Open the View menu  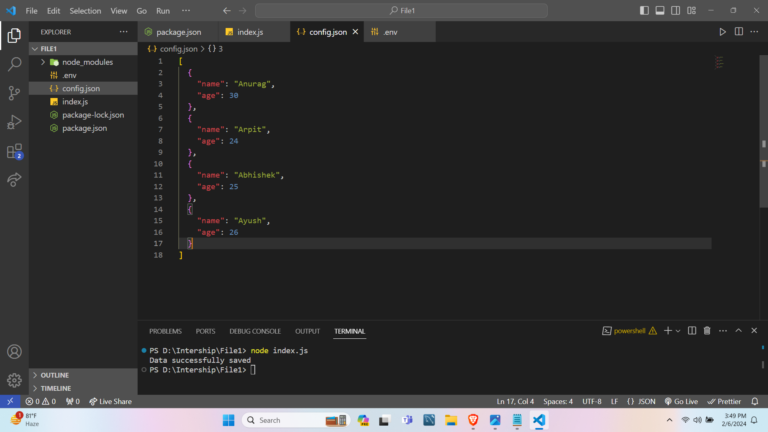[x=119, y=10]
